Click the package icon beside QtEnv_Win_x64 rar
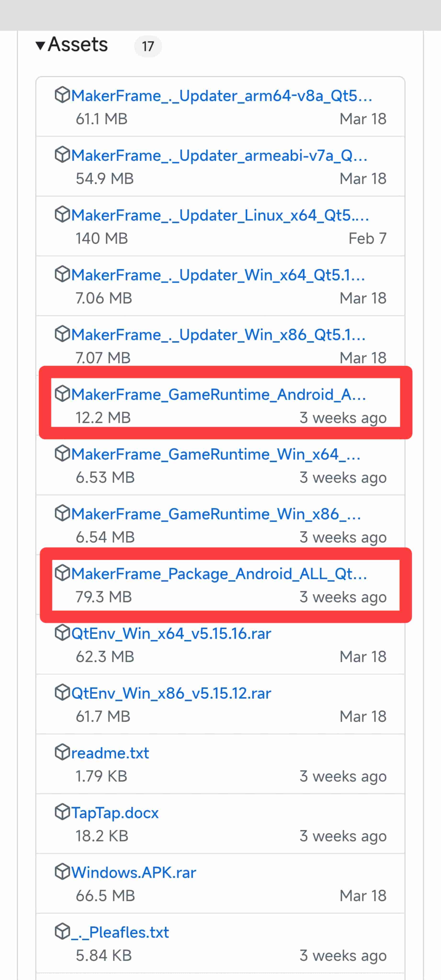The image size is (441, 980). [x=62, y=633]
